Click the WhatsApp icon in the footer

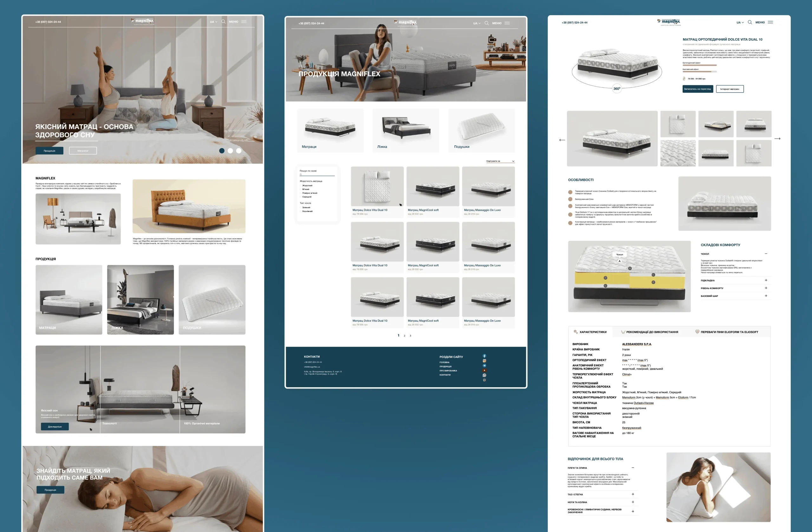[484, 375]
